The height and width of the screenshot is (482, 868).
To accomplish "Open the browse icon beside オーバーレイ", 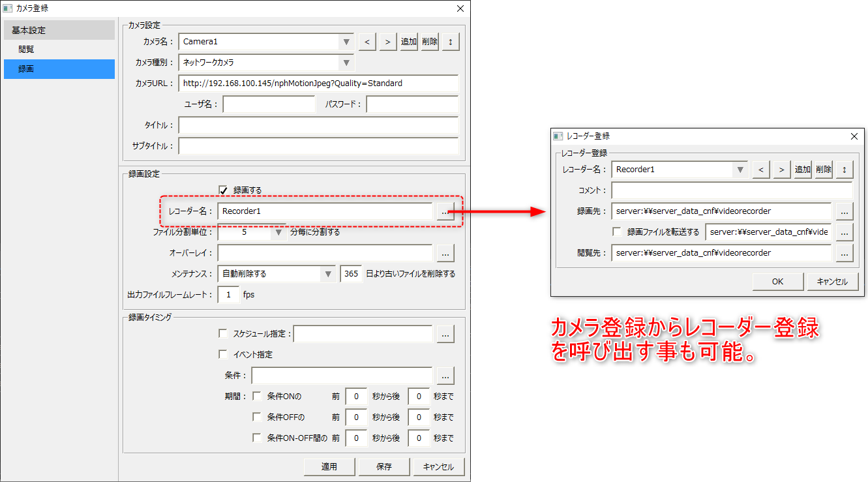I will pyautogui.click(x=445, y=252).
